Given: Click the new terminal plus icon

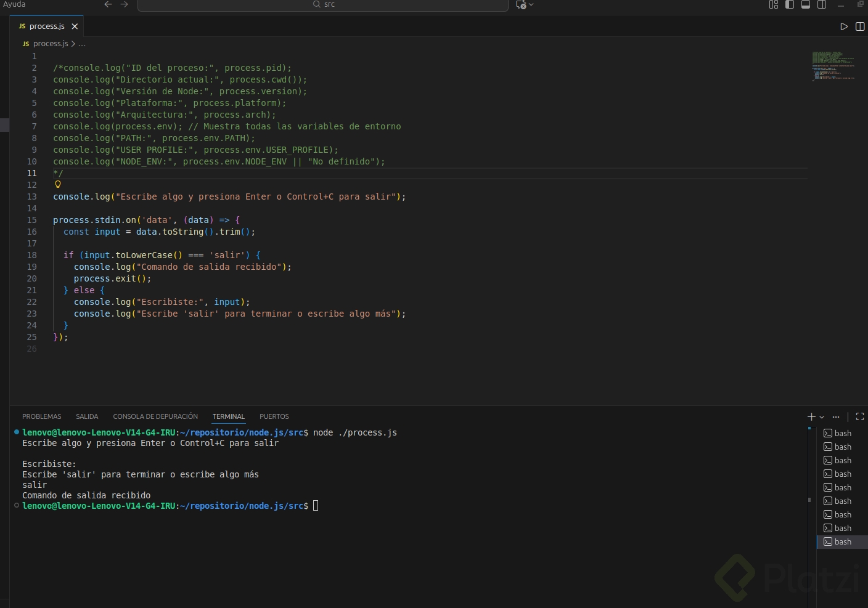Looking at the screenshot, I should coord(811,416).
